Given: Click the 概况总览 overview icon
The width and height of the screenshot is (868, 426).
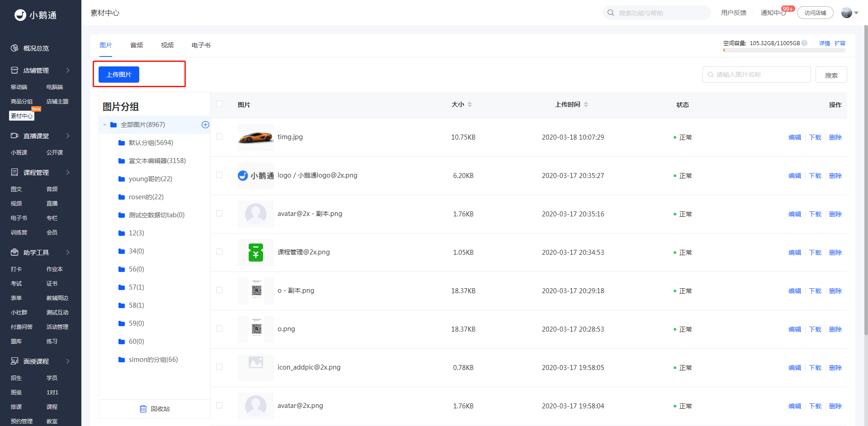Looking at the screenshot, I should click(x=14, y=48).
